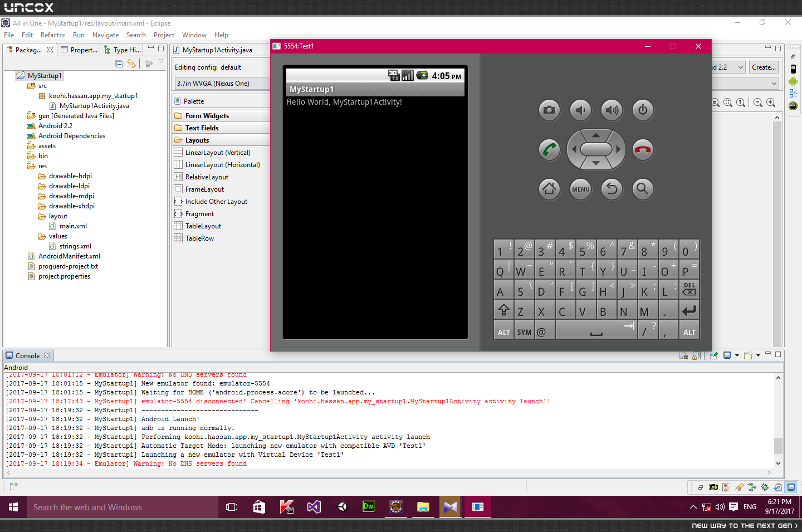The width and height of the screenshot is (802, 532).
Task: Open the Navigate menu
Action: pyautogui.click(x=105, y=35)
